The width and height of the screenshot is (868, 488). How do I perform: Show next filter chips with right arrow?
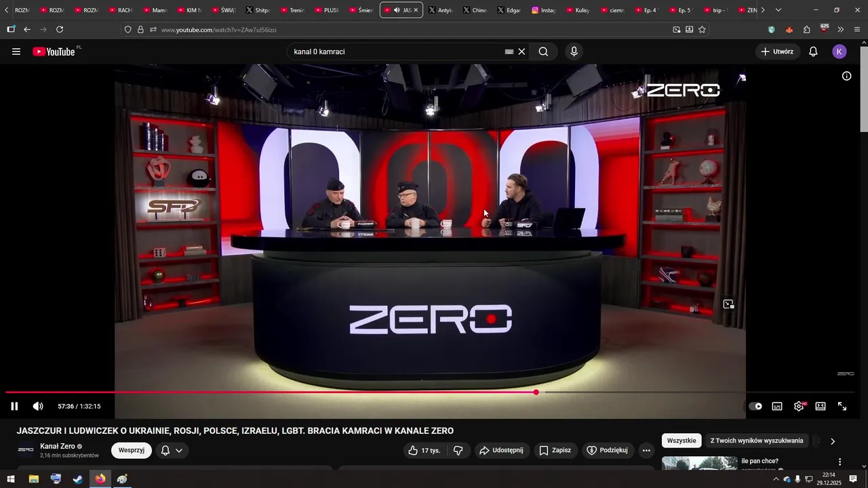(x=833, y=441)
